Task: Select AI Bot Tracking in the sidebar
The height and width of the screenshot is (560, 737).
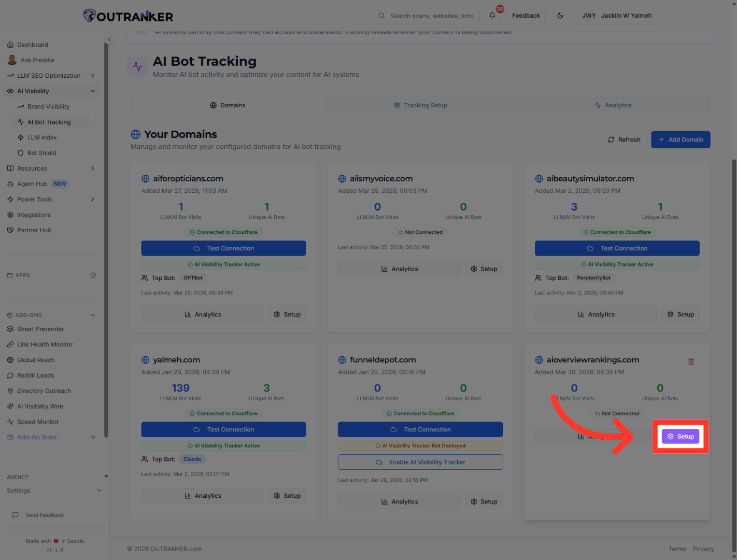Action: [x=49, y=122]
